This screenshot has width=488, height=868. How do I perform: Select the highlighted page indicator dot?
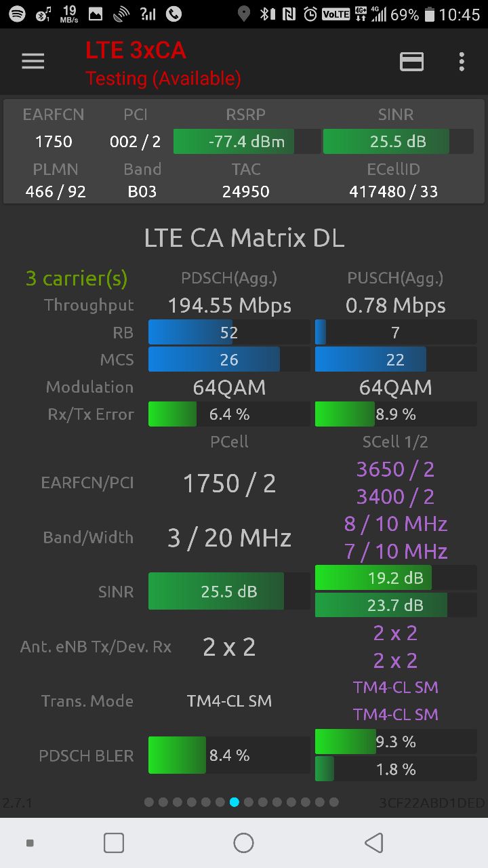(235, 802)
